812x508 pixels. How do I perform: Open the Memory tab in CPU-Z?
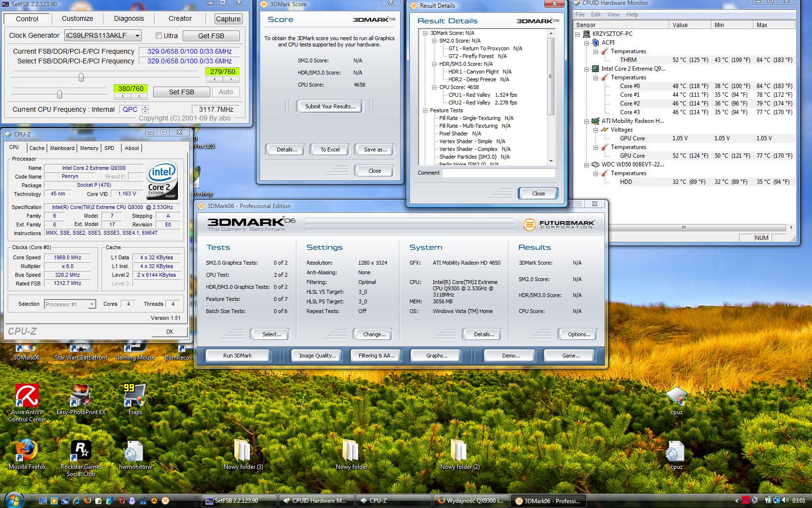click(89, 148)
